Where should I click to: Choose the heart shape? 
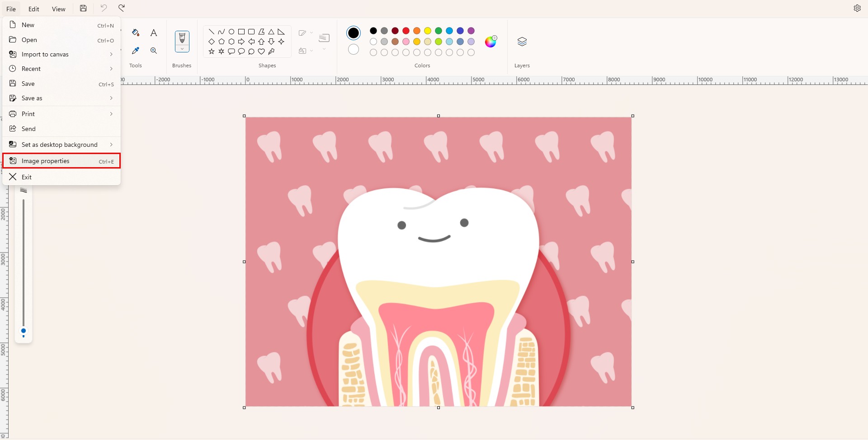261,51
